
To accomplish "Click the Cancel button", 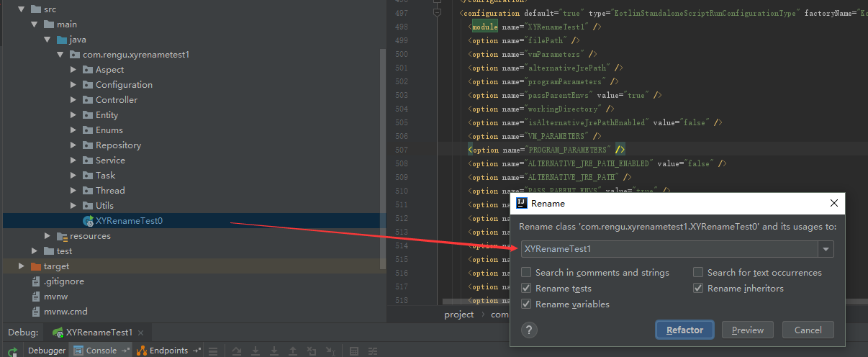I will 808,330.
